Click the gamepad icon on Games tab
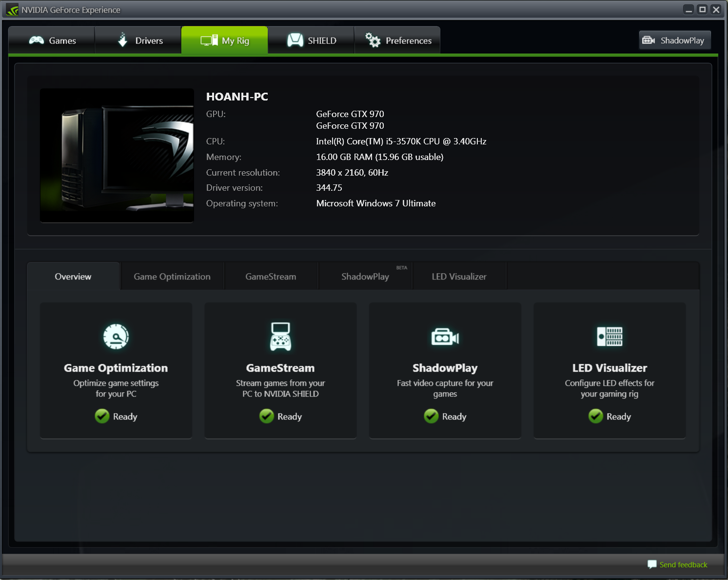Image resolution: width=728 pixels, height=580 pixels. (x=37, y=40)
